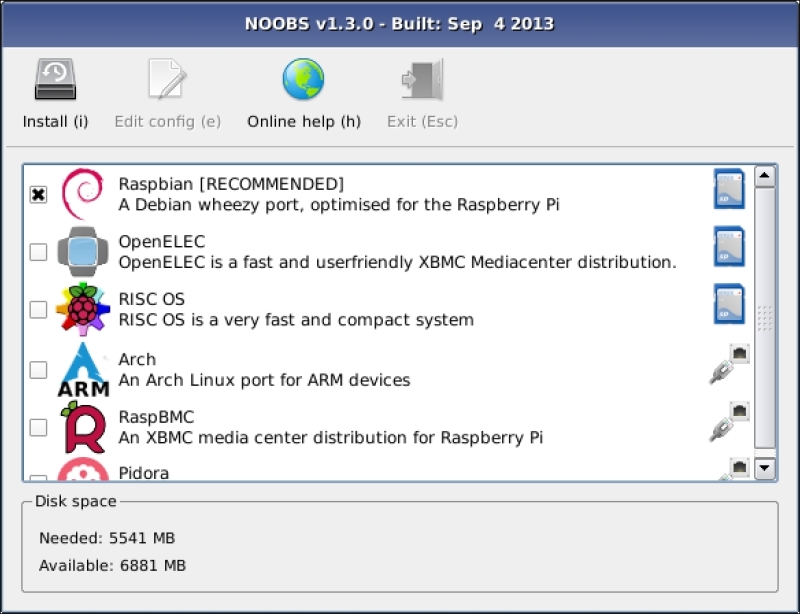This screenshot has width=800, height=614.
Task: Click the Edit config document icon
Action: 167,79
